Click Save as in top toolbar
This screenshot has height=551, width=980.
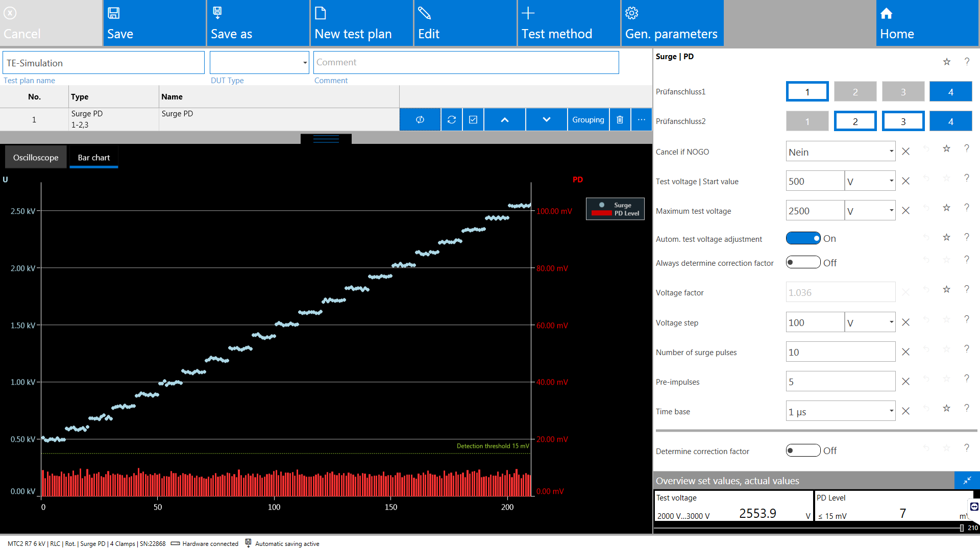click(x=258, y=23)
